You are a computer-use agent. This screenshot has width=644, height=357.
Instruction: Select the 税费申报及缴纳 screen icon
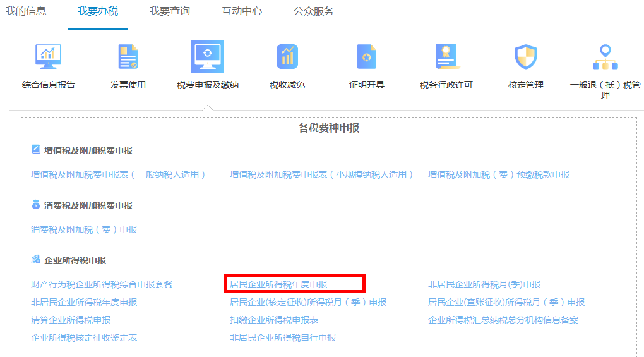[x=208, y=56]
